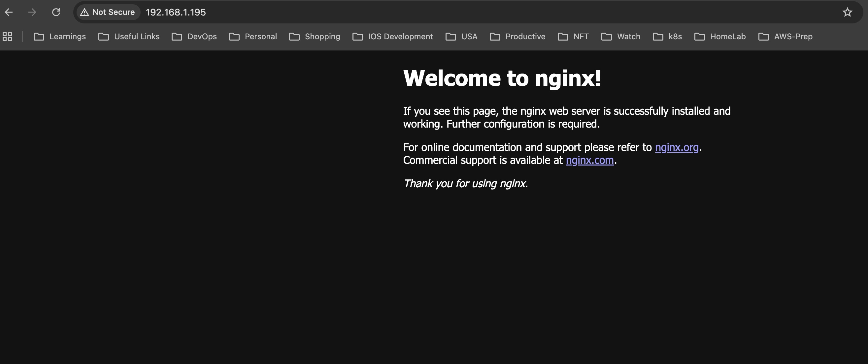The image size is (868, 364).
Task: Open the AWS-Prep bookmark folder
Action: [785, 36]
